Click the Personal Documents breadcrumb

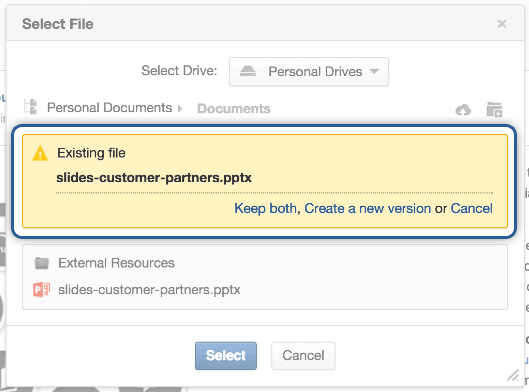(109, 108)
